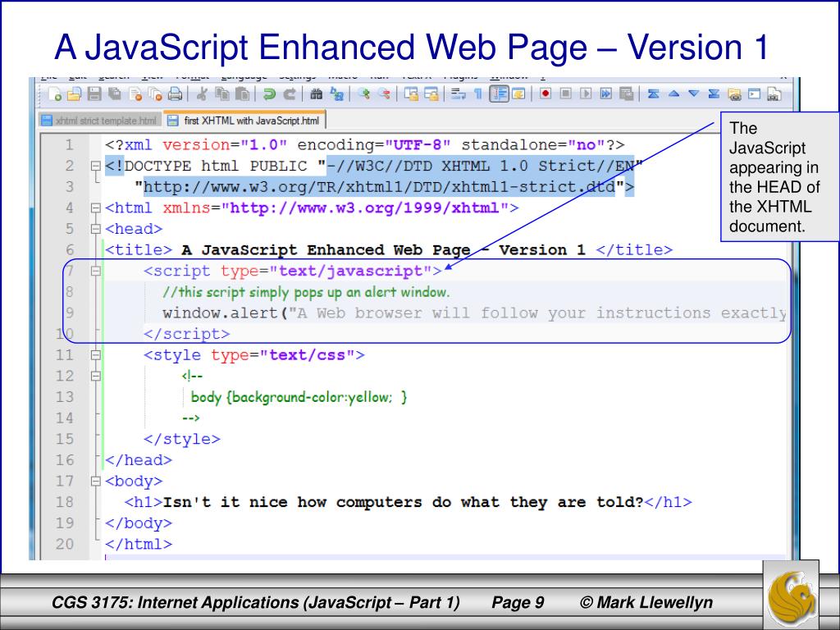
Task: Click the Close document toolbar icon
Action: coord(135,94)
